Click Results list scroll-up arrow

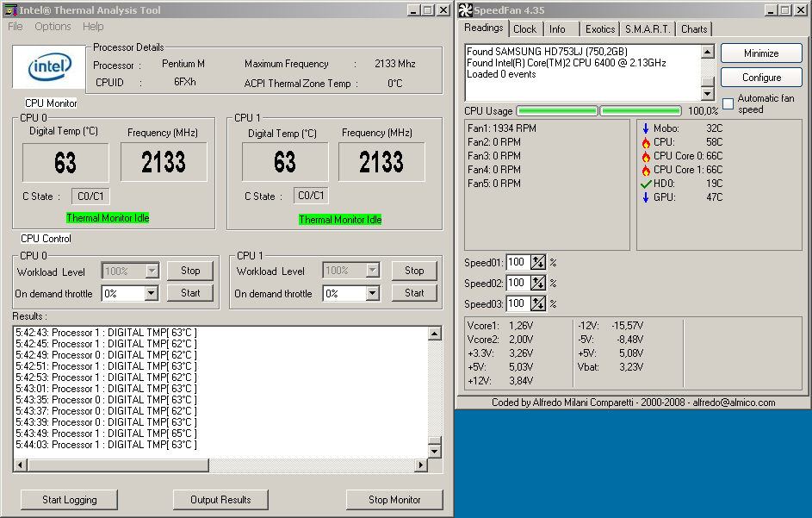click(x=435, y=334)
